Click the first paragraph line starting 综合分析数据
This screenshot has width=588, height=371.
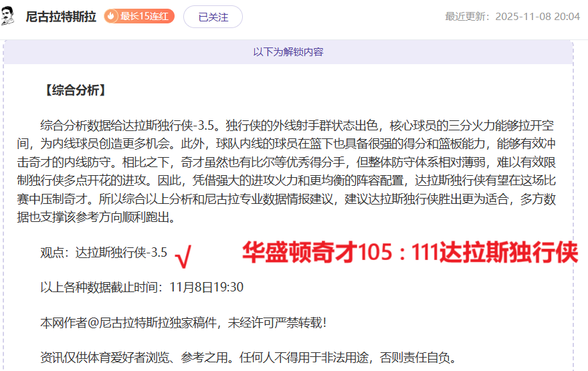296,126
